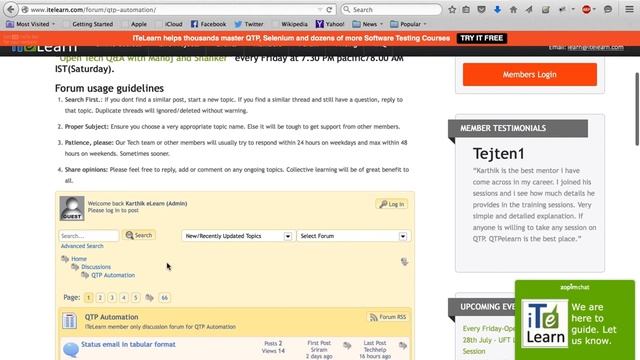Click the Facebook bookmark icon

click(x=194, y=24)
